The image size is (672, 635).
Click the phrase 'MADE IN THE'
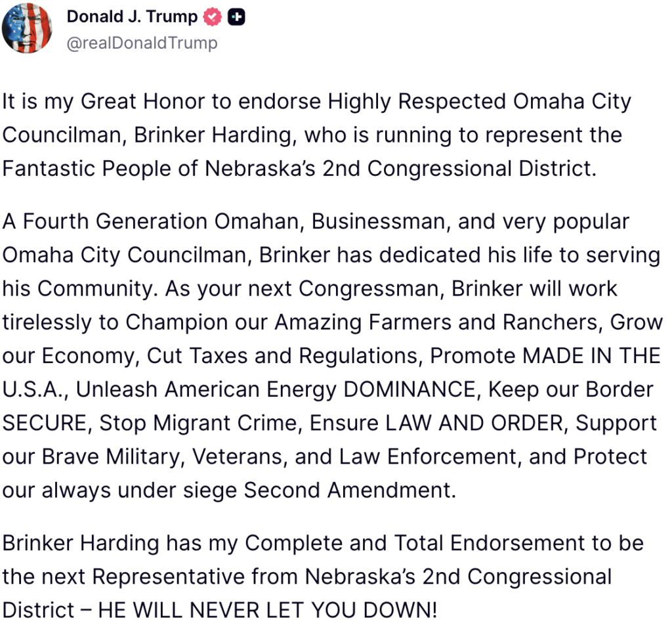click(591, 356)
